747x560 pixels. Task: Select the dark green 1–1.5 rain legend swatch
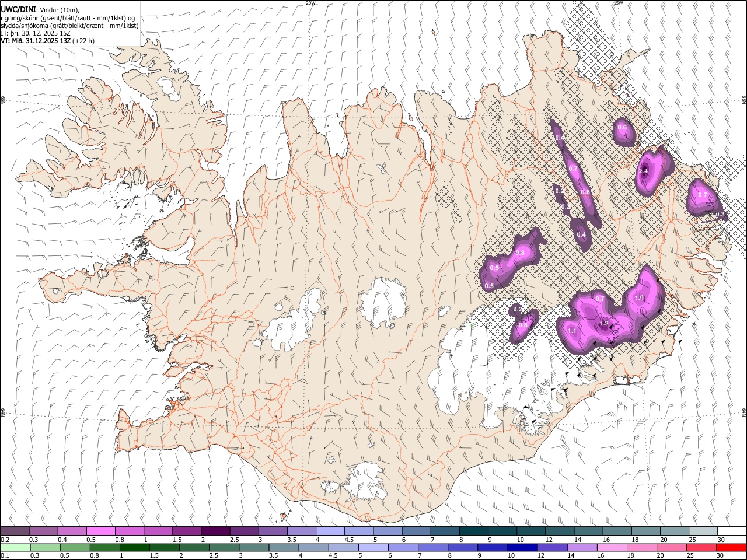pyautogui.click(x=135, y=547)
